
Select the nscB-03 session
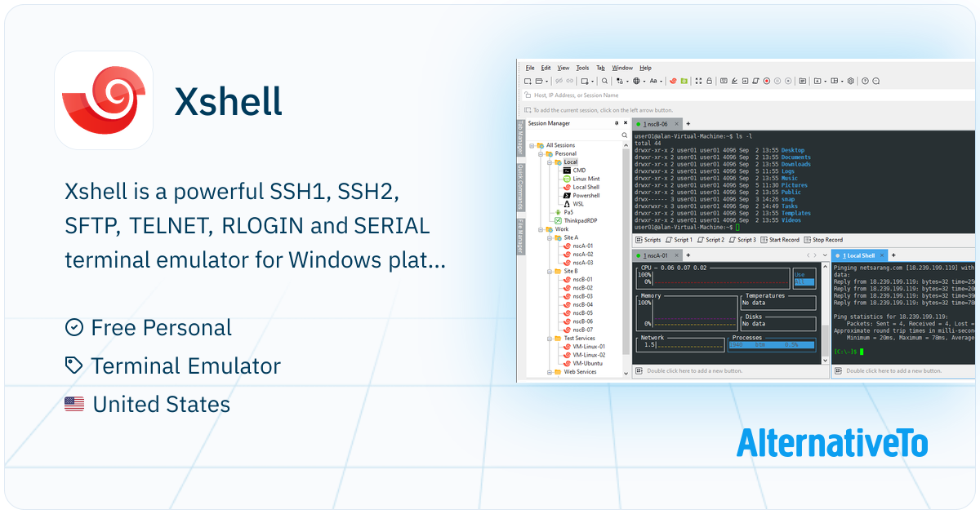click(x=577, y=296)
